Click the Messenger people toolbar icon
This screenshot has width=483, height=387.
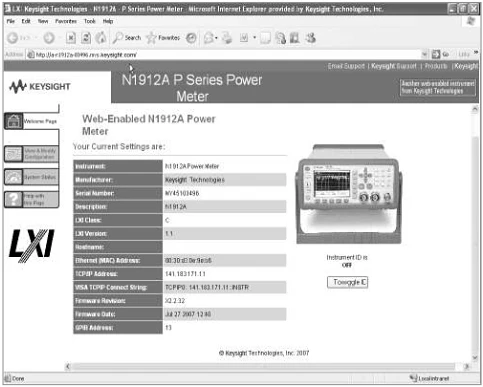pos(310,38)
